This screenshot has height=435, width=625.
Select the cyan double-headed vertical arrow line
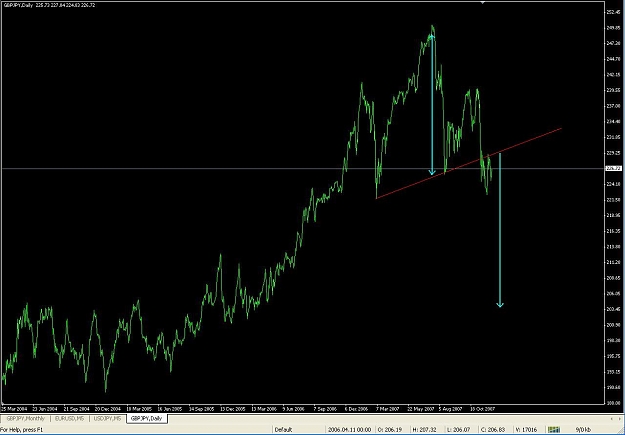432,106
